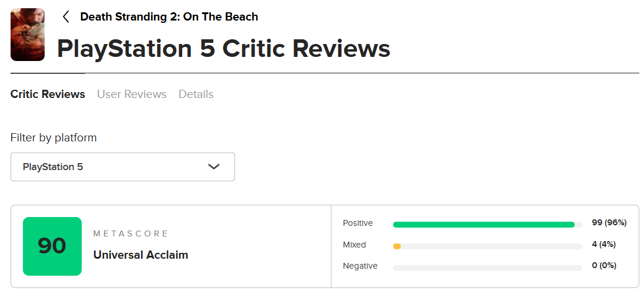Open the Death Stranding 2 cover thumbnail
This screenshot has width=644, height=298.
[x=28, y=35]
